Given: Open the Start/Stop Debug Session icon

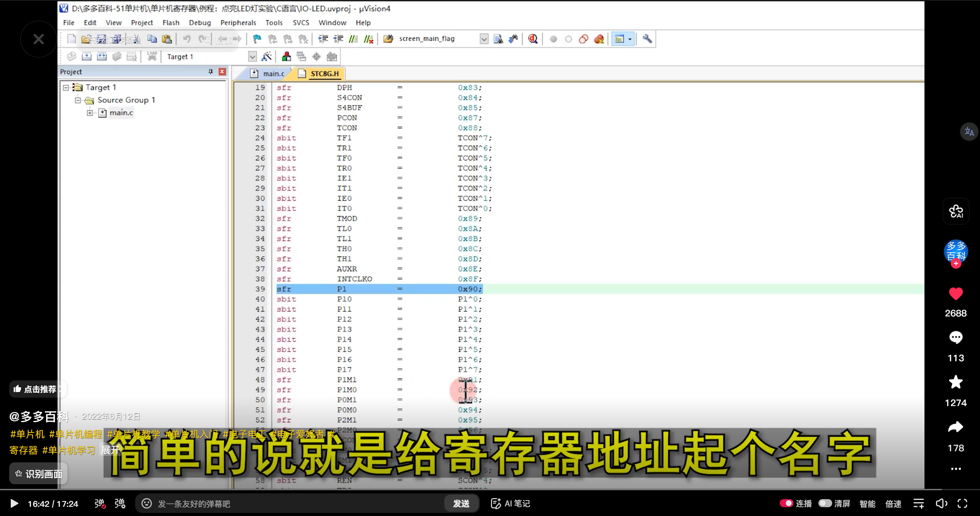Looking at the screenshot, I should pos(532,39).
